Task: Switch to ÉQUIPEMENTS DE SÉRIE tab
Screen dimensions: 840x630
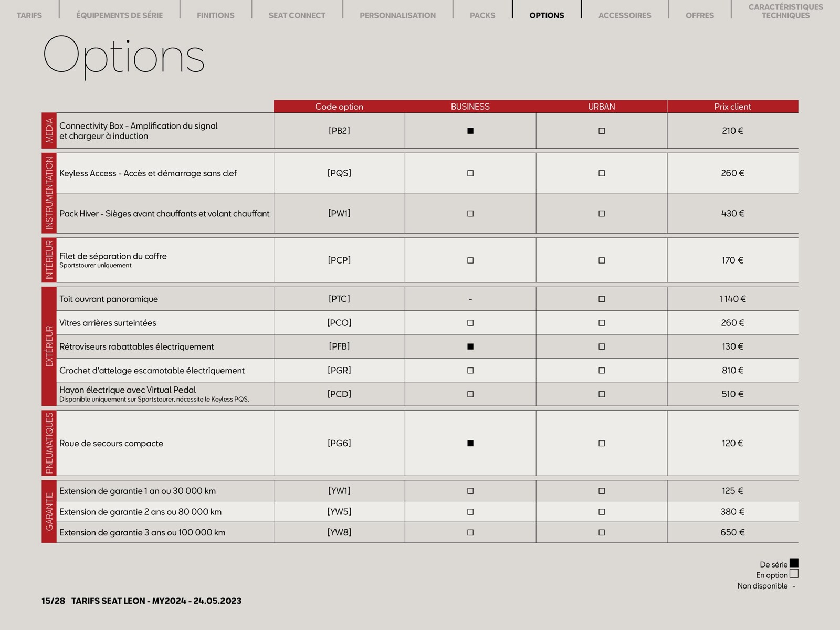Action: pos(119,15)
